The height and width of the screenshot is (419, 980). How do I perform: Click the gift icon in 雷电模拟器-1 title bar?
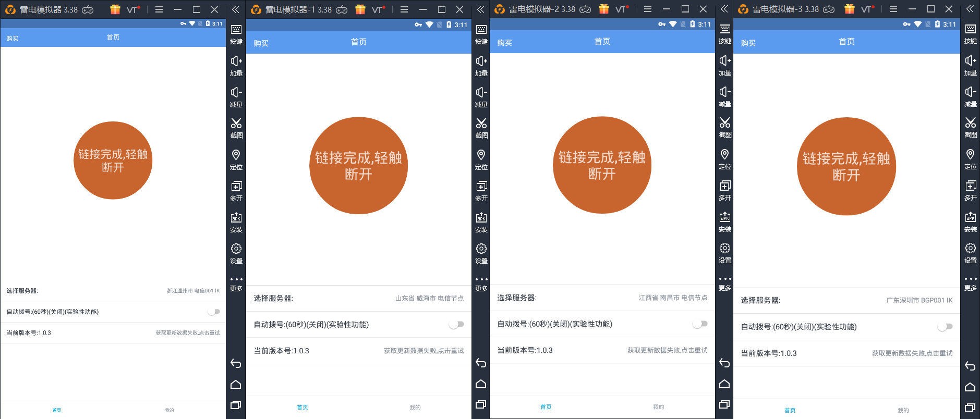[360, 9]
